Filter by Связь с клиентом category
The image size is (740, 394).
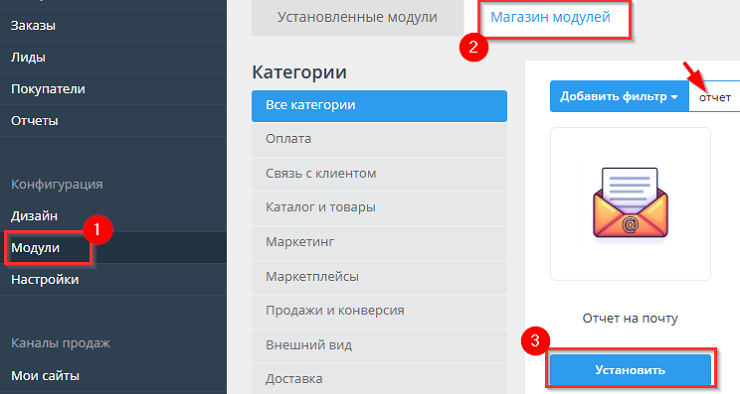click(x=379, y=174)
